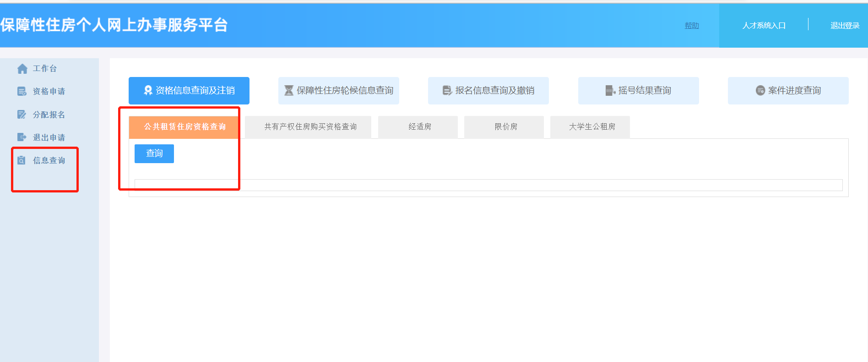Click the round icon on 案件进度查询
Screen dimensions: 868x362
point(760,91)
